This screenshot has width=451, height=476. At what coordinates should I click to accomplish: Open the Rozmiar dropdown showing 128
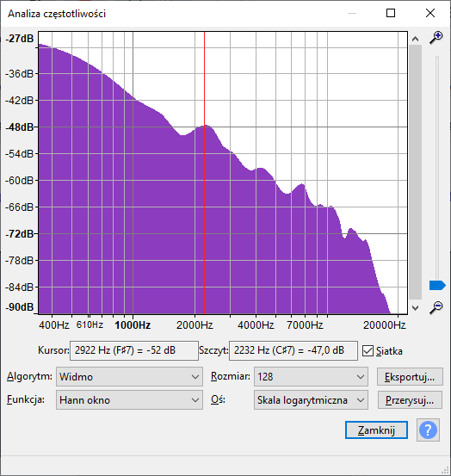coord(311,377)
